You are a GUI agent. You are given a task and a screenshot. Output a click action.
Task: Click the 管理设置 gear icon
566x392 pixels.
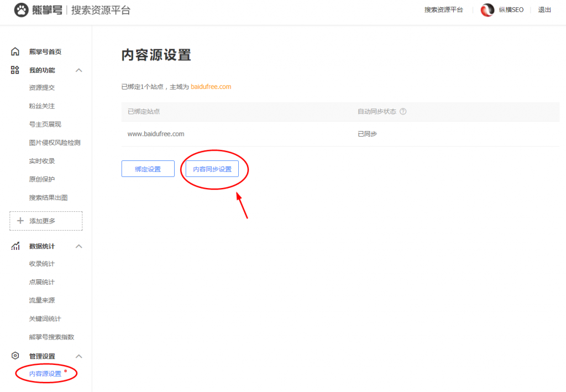click(x=14, y=356)
